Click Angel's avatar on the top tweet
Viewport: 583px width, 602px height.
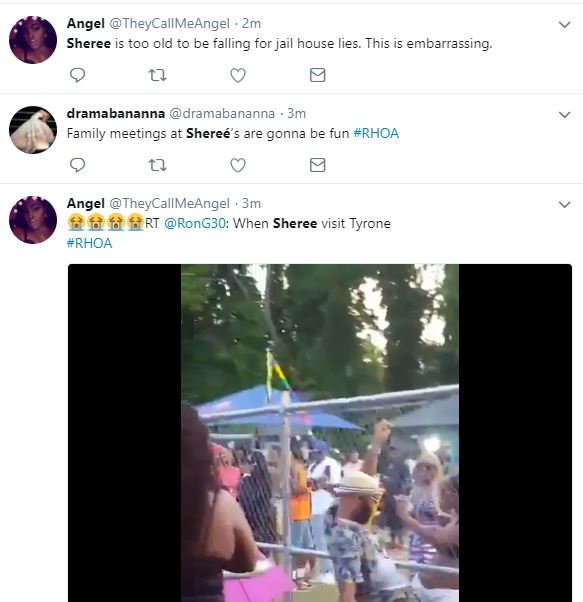coord(33,40)
